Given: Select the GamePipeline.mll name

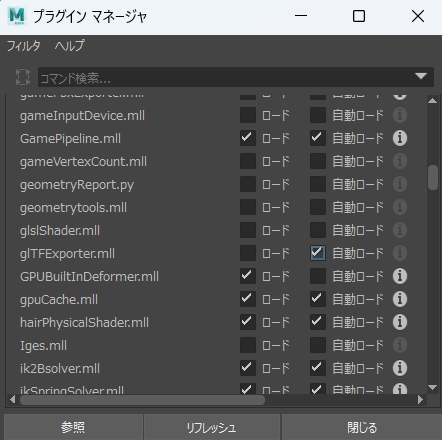Looking at the screenshot, I should [70, 139].
